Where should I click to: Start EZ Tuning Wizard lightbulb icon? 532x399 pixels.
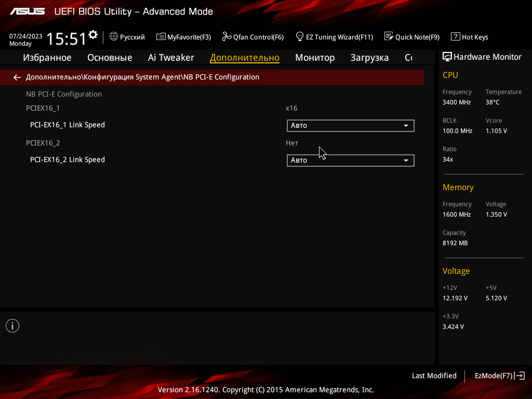(300, 37)
